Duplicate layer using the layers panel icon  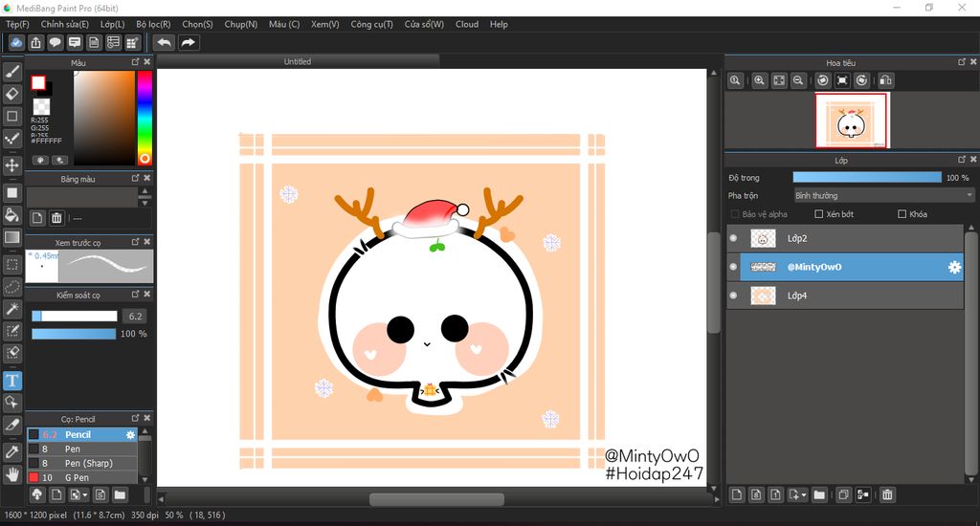tap(843, 494)
